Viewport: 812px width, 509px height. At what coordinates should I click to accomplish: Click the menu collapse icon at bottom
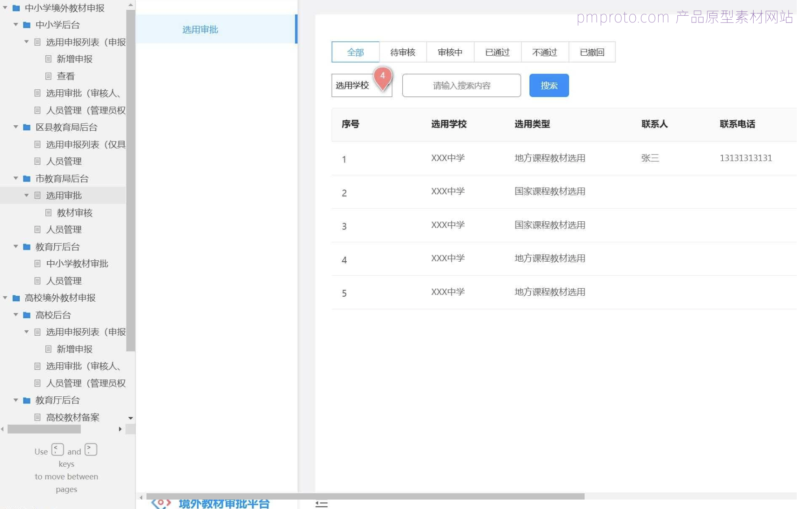point(321,505)
